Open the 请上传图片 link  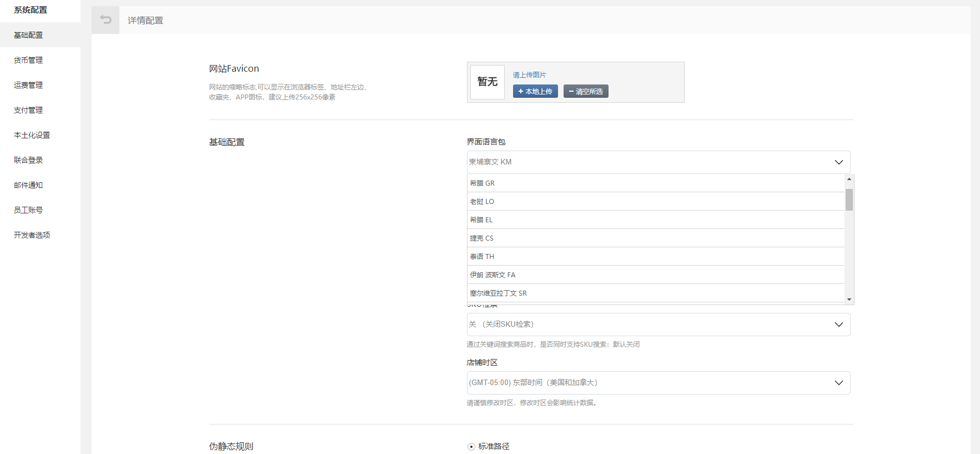coord(529,75)
